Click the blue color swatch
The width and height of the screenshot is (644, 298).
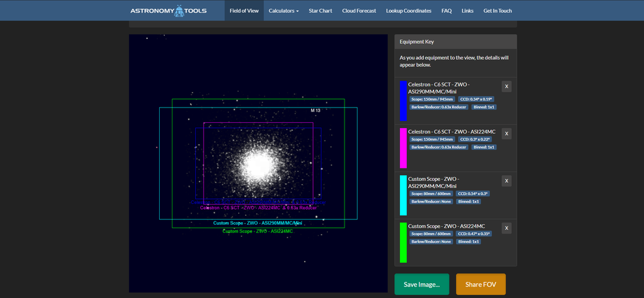pyautogui.click(x=403, y=100)
